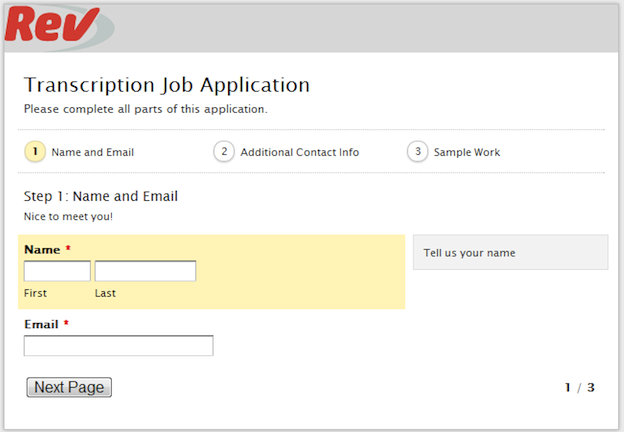The width and height of the screenshot is (624, 432).
Task: Focus the First name field
Action: [57, 271]
